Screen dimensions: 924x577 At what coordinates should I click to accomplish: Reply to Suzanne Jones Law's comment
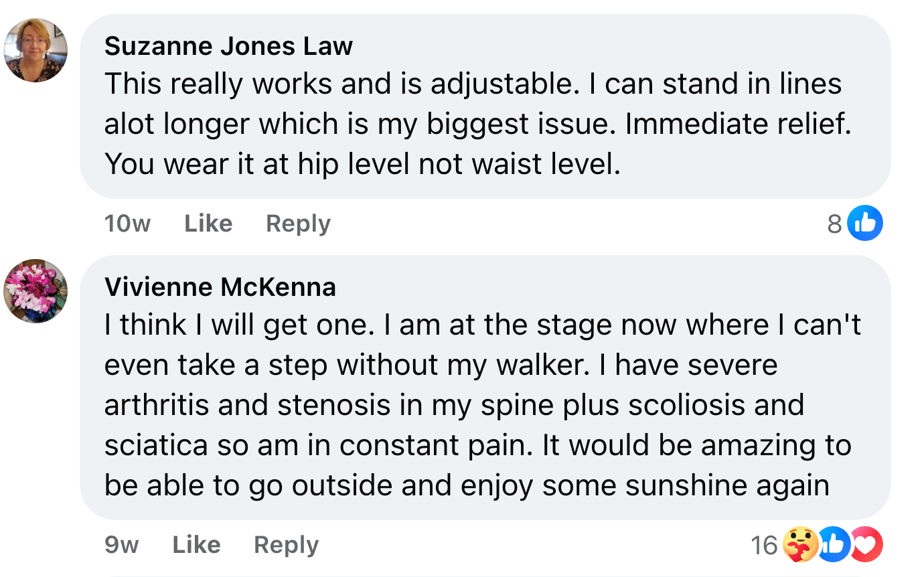click(x=298, y=223)
